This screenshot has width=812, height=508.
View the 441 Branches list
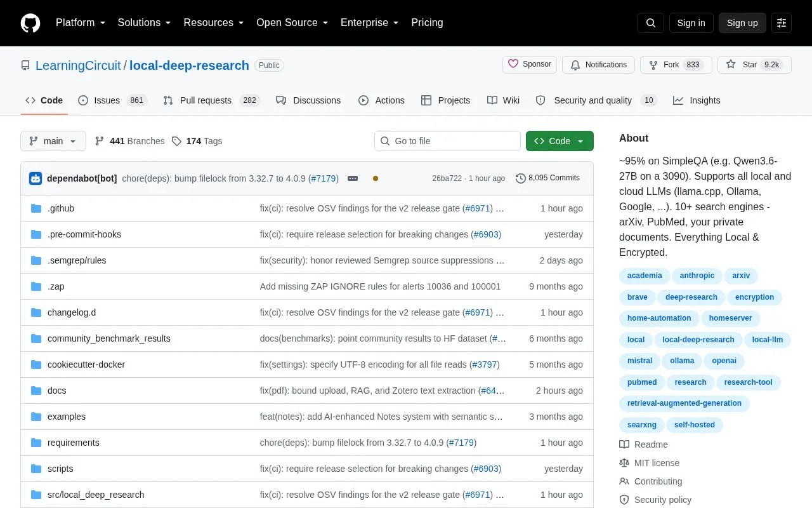[129, 141]
